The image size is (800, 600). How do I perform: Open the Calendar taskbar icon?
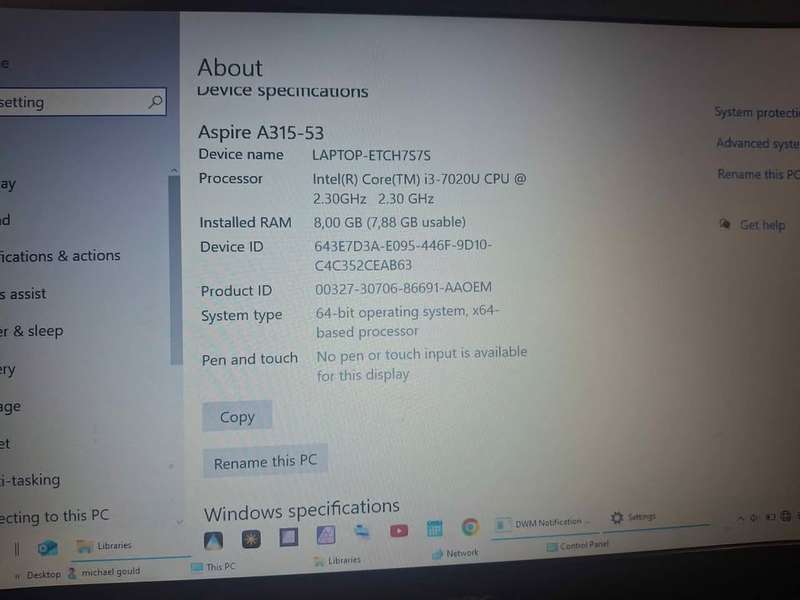pos(434,529)
